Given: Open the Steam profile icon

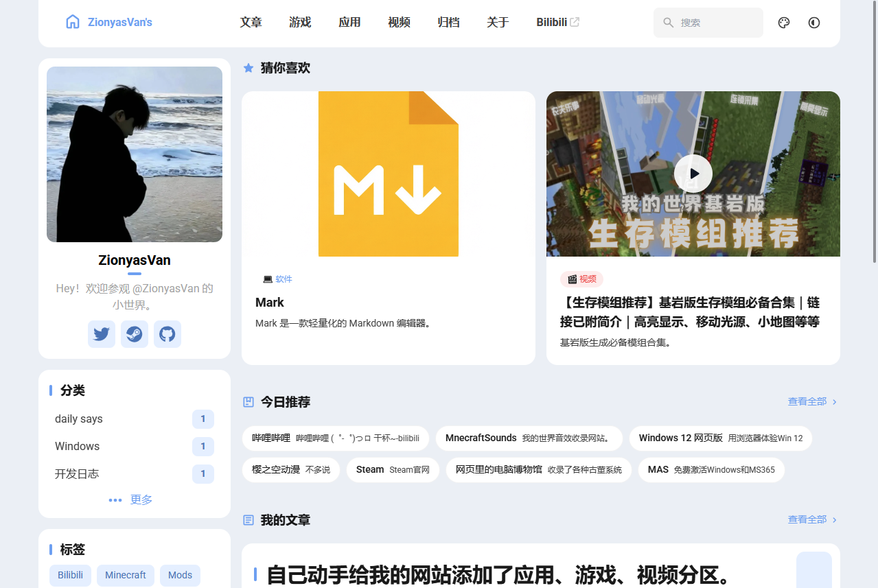Looking at the screenshot, I should point(135,334).
